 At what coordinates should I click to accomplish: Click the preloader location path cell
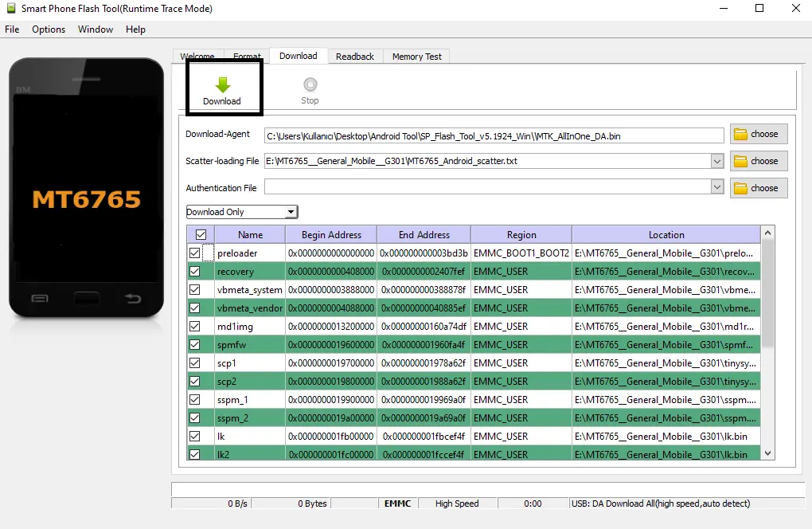point(666,253)
